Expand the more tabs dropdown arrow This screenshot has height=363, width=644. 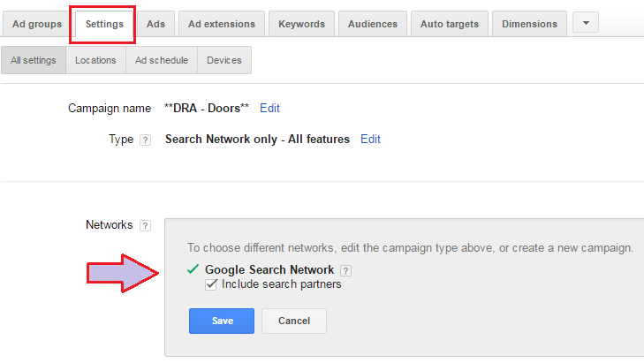click(586, 23)
